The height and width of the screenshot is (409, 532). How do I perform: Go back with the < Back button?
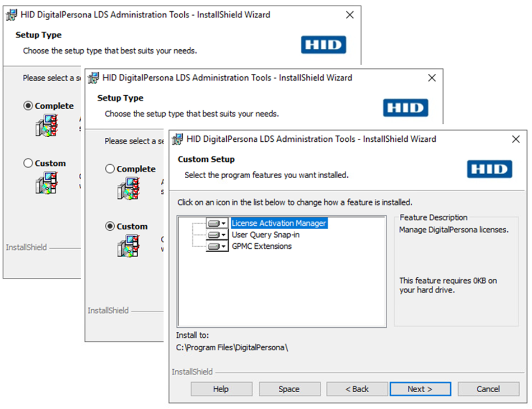click(x=357, y=389)
